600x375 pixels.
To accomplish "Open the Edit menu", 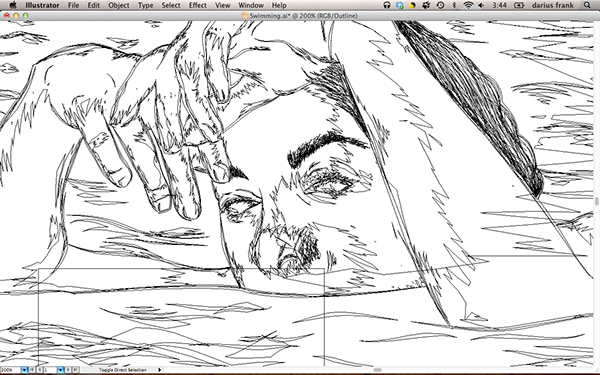I will (94, 5).
